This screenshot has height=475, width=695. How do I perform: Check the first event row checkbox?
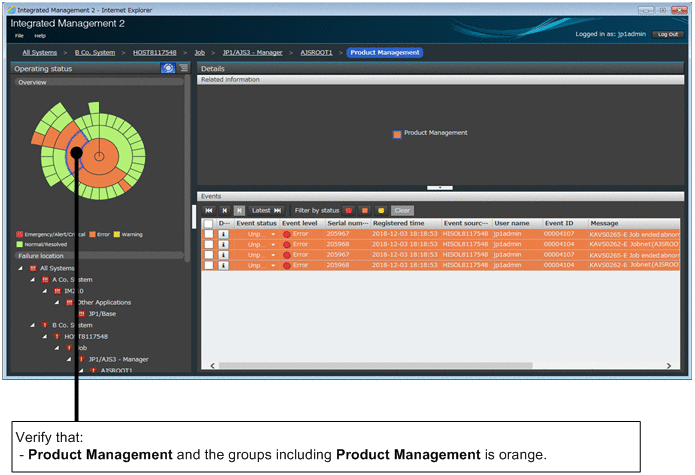208,234
